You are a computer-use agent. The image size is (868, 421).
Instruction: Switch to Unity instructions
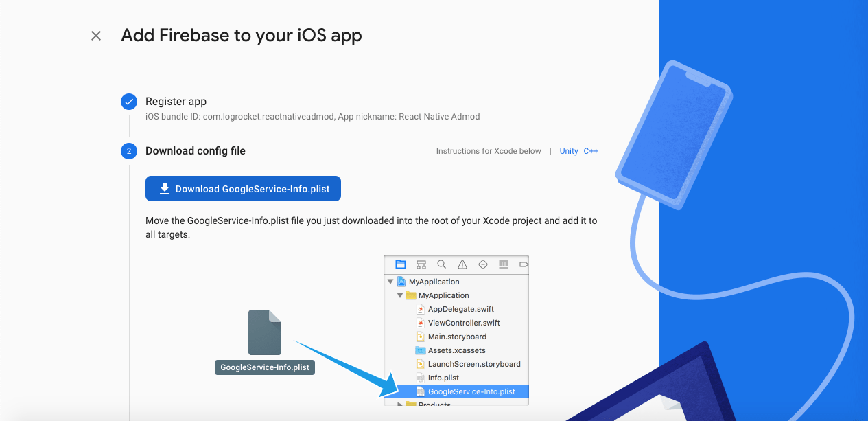pyautogui.click(x=568, y=151)
